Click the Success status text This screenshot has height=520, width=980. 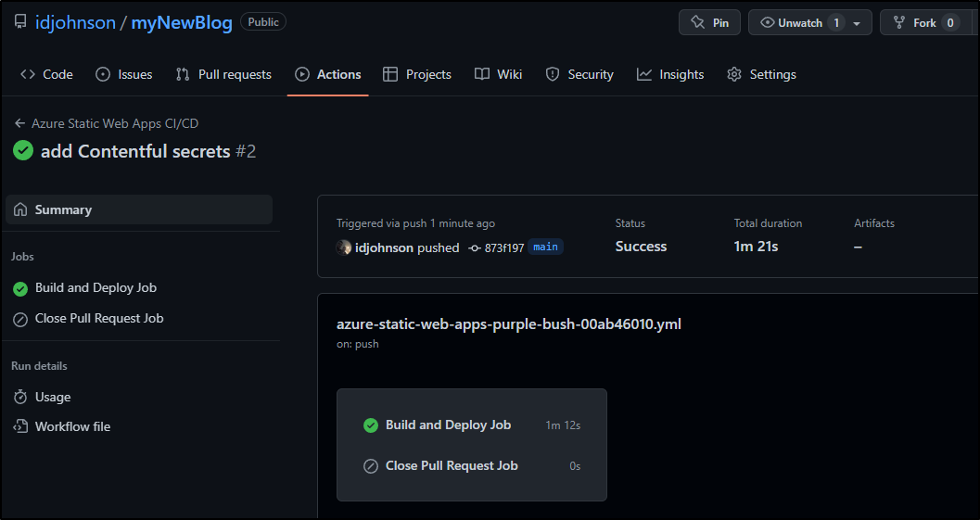(641, 247)
